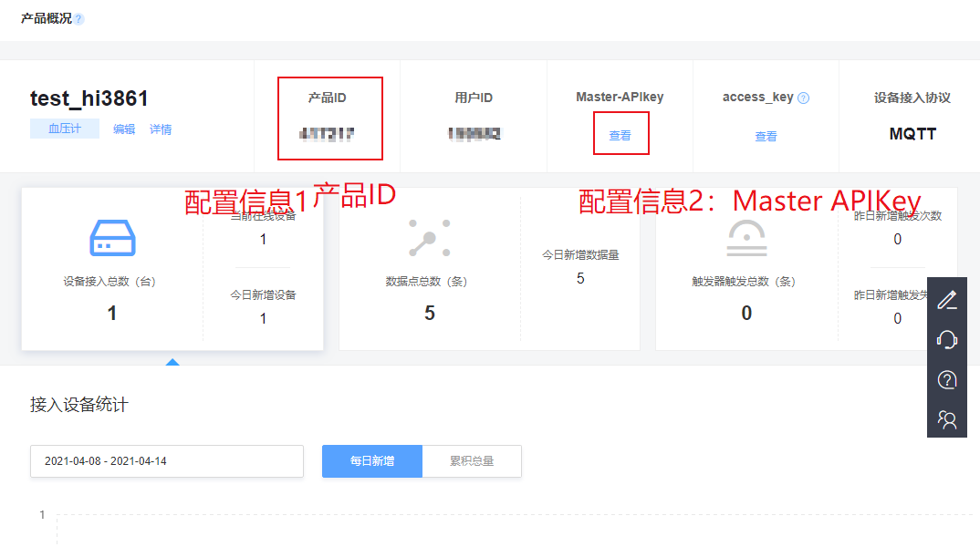Switch to the 每日新增 tab
980x547 pixels.
click(371, 461)
